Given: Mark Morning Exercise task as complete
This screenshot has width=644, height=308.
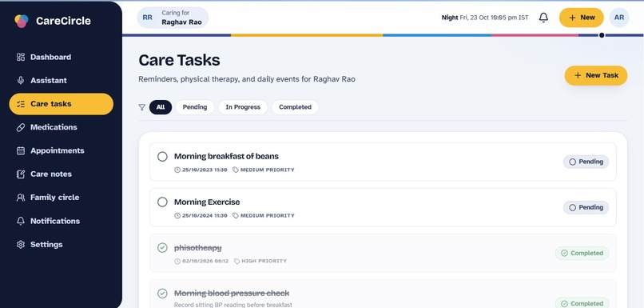Looking at the screenshot, I should coord(163,202).
